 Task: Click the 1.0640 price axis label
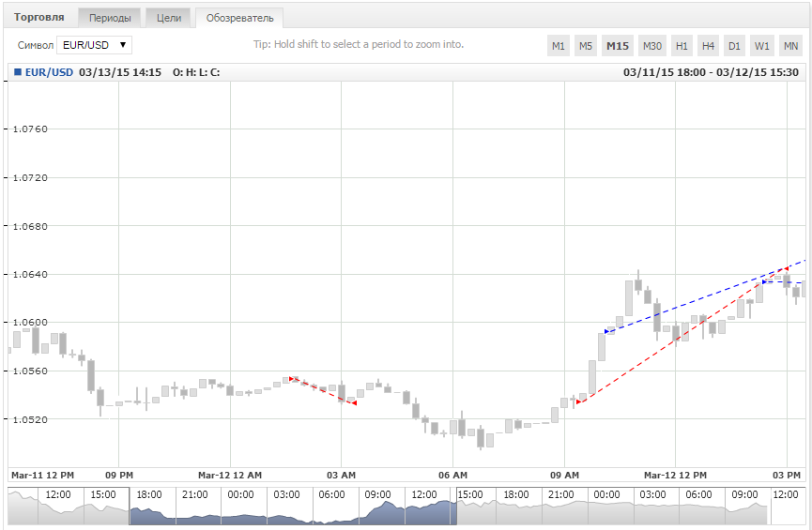pos(30,274)
